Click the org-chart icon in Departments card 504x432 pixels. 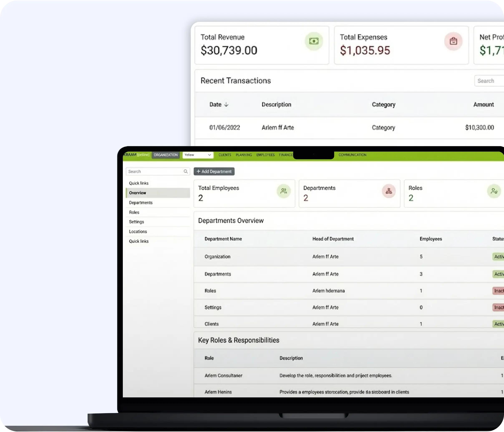(389, 191)
